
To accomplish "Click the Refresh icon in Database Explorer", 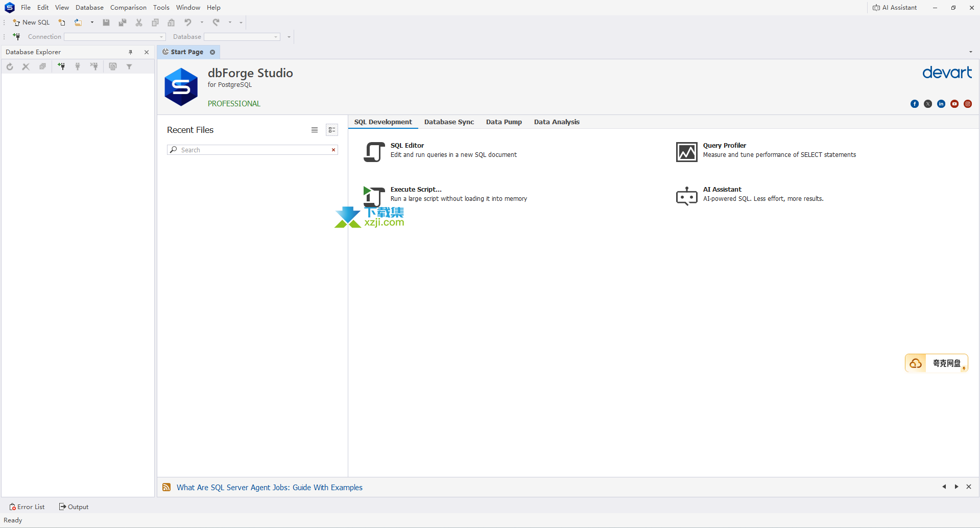I will (10, 66).
